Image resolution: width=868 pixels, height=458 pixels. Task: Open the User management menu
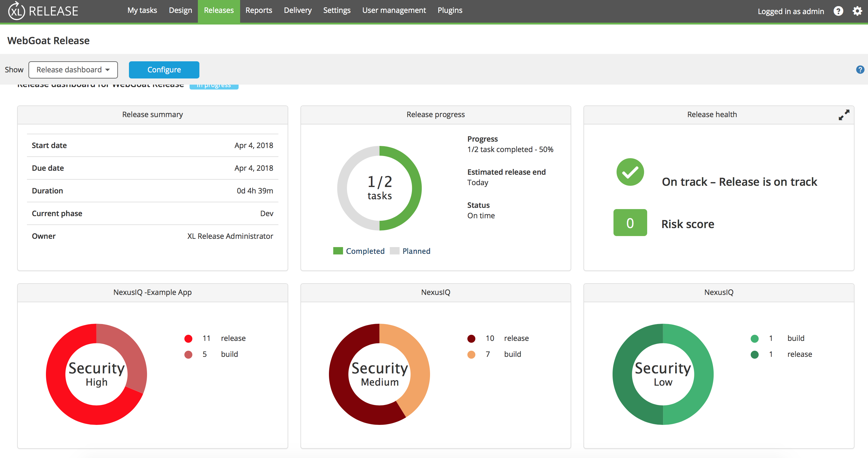point(394,10)
